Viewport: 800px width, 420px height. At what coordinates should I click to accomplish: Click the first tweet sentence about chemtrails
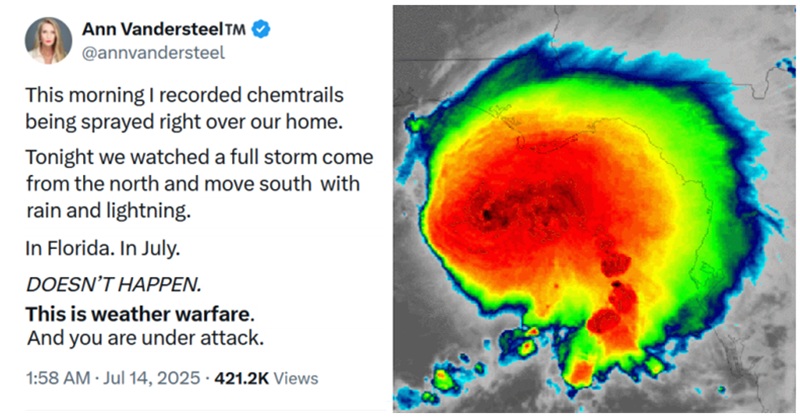[185, 108]
